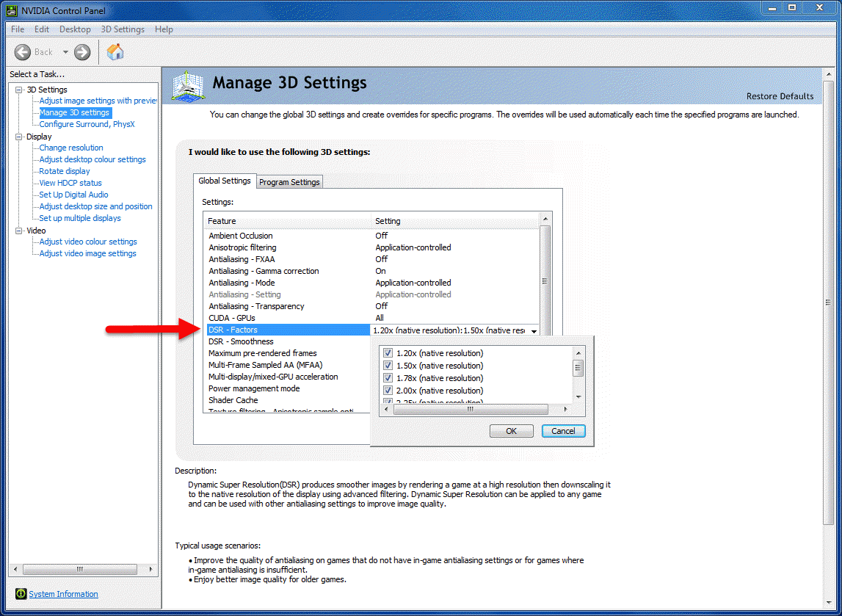Image resolution: width=842 pixels, height=616 pixels.
Task: Open the File menu
Action: [x=18, y=29]
